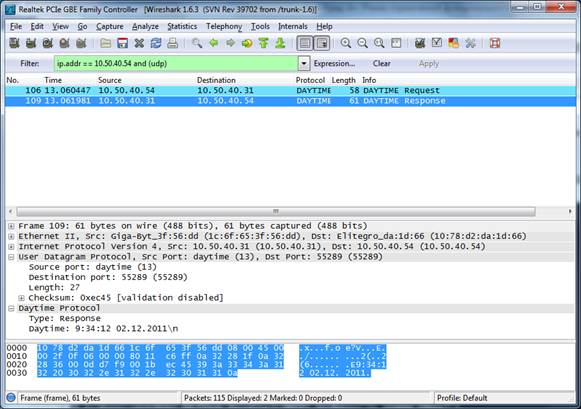Click the save capture file icon

(122, 43)
